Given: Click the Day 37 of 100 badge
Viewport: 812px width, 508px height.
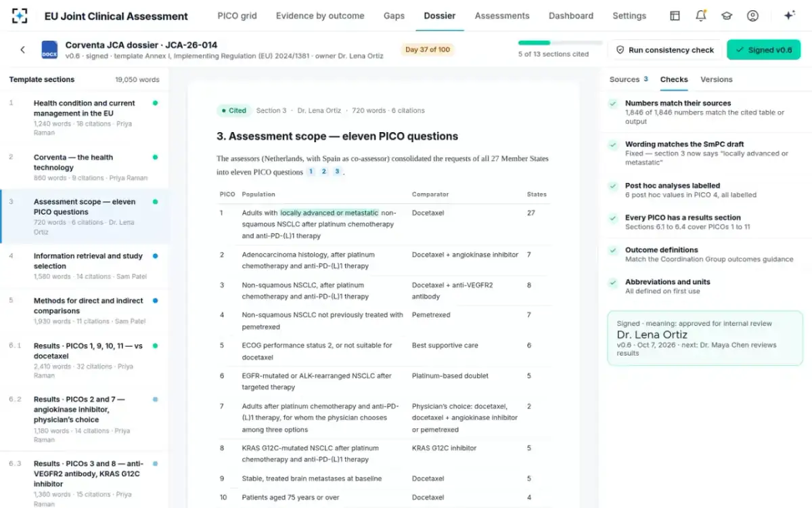Looking at the screenshot, I should [x=428, y=49].
